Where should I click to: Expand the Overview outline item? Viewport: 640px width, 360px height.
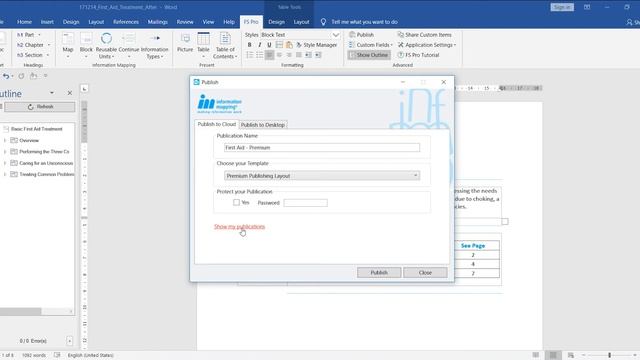click(4, 140)
